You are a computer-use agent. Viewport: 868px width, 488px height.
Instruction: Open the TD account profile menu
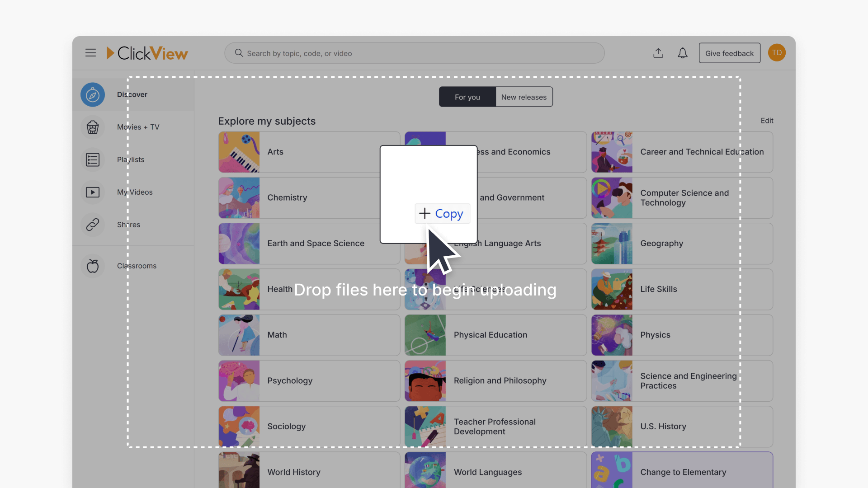(777, 52)
